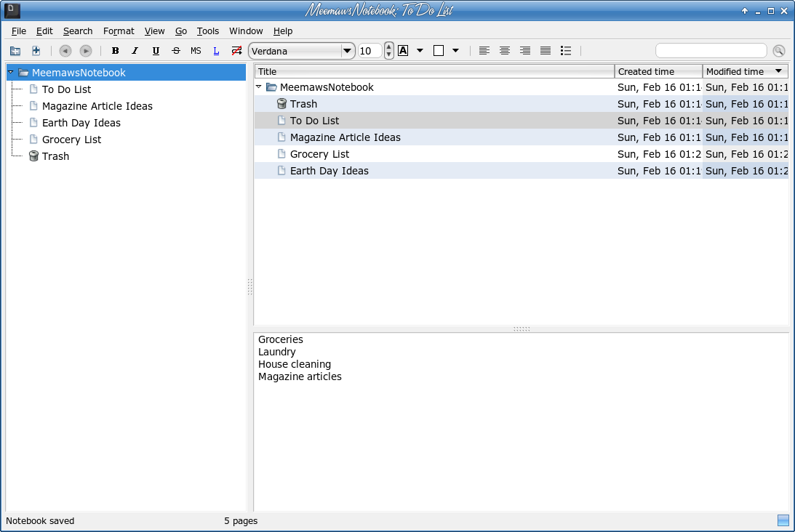This screenshot has height=532, width=795.
Task: Open the Tools menu
Action: 208,31
